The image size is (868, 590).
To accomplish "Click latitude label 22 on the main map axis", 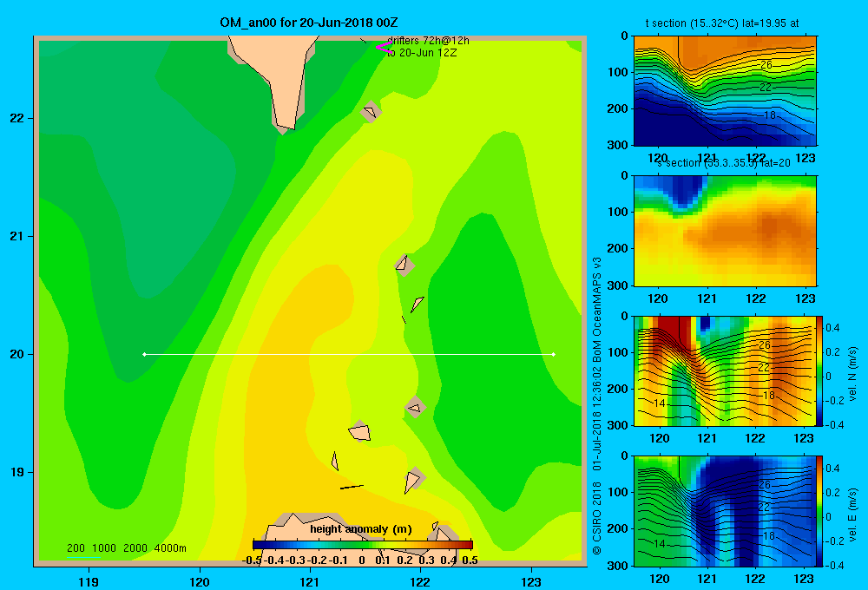I will tap(16, 119).
